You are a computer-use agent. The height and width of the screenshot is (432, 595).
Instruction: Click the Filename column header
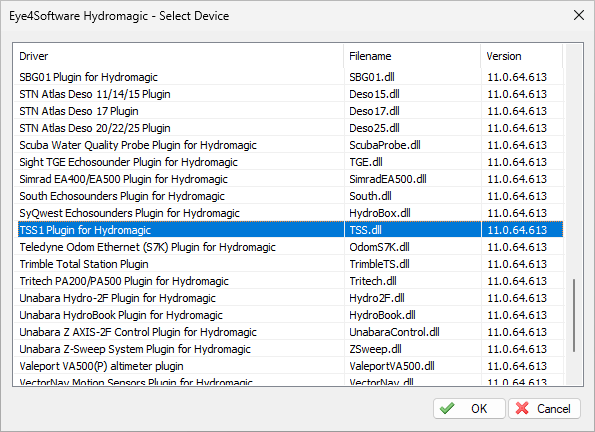pos(412,56)
